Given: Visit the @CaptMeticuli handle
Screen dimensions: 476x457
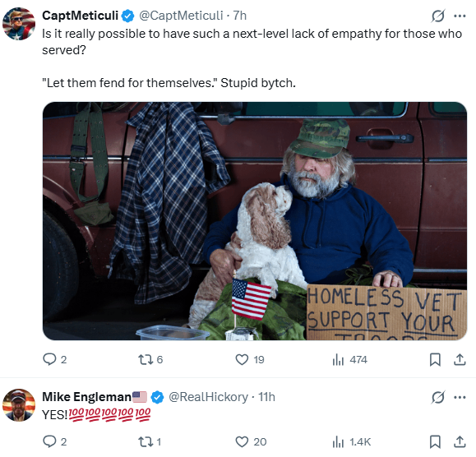Looking at the screenshot, I should click(x=181, y=16).
